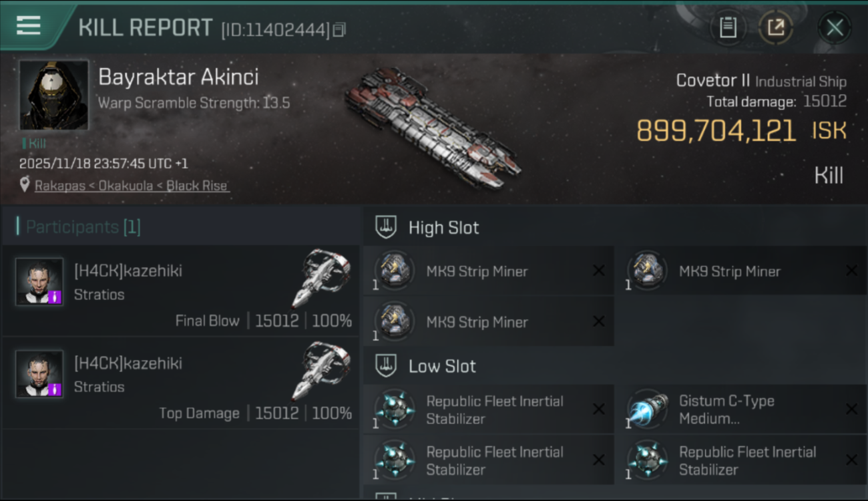Open Bayraktar Akinci's pilot portrait
Viewport: 868px width, 501px height.
click(53, 94)
